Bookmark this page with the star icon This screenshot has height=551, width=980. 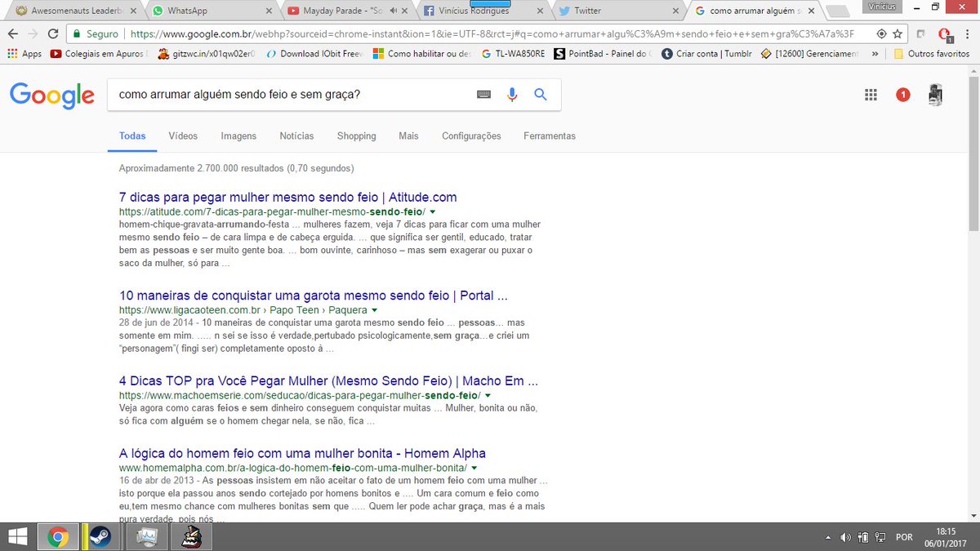[898, 34]
